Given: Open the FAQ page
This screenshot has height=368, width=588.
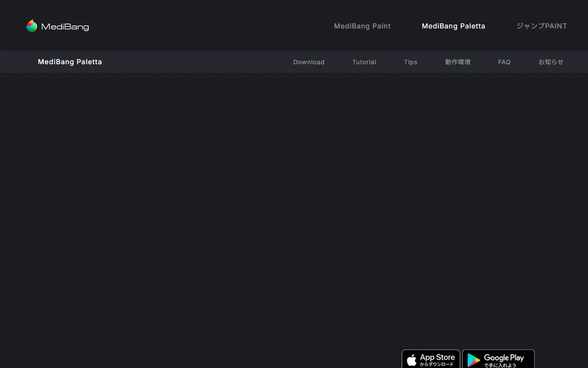Looking at the screenshot, I should (504, 62).
